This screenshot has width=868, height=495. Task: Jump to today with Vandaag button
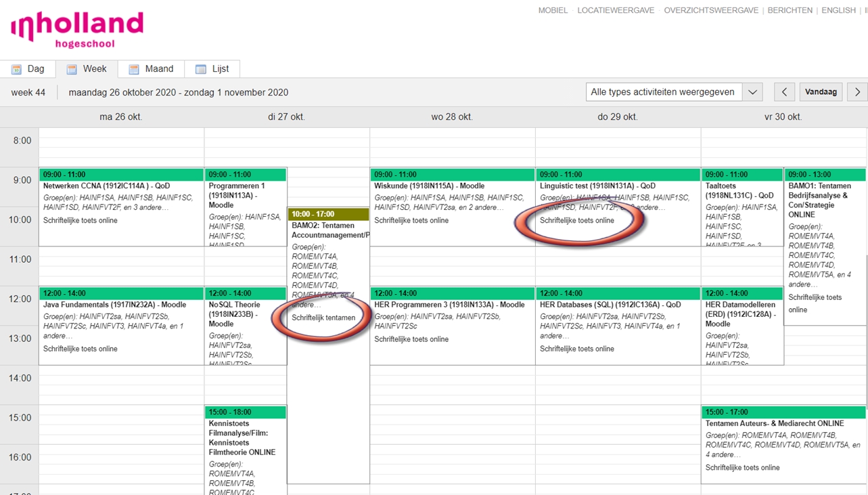pos(821,92)
